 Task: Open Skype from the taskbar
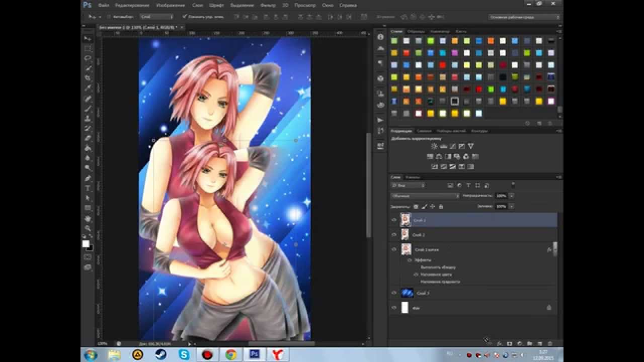coord(184,354)
